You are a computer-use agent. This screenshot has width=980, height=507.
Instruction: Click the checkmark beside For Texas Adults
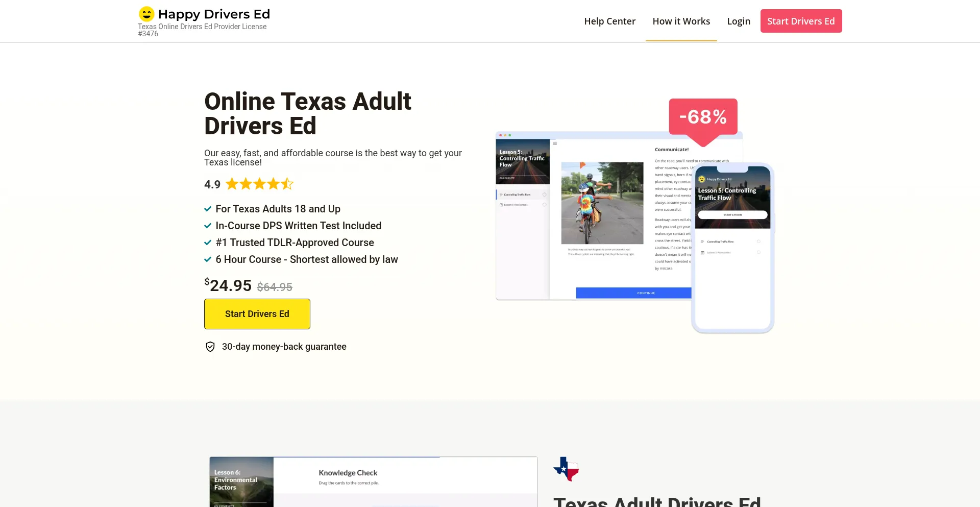[208, 209]
